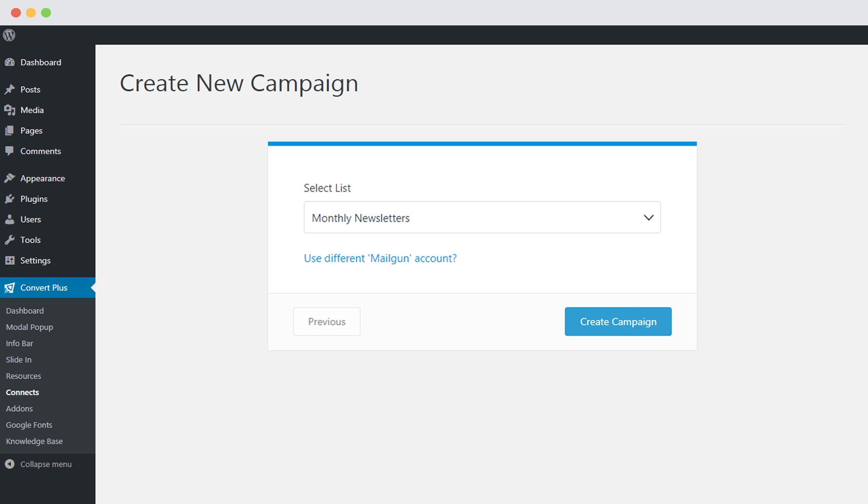This screenshot has width=868, height=504.
Task: Click the Plugins plug icon
Action: pos(10,199)
